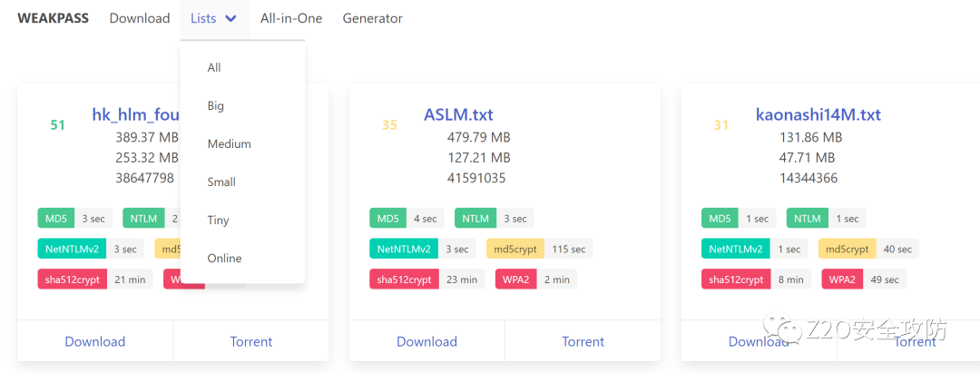Click the 2 min WPA2 time
Viewport: 980px width, 373px height.
(x=557, y=280)
